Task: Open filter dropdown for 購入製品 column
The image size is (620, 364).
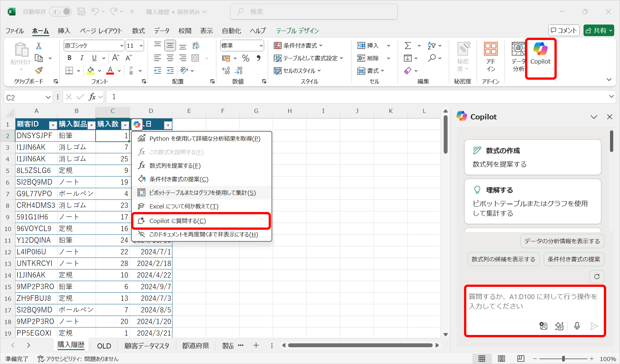Action: 92,125
